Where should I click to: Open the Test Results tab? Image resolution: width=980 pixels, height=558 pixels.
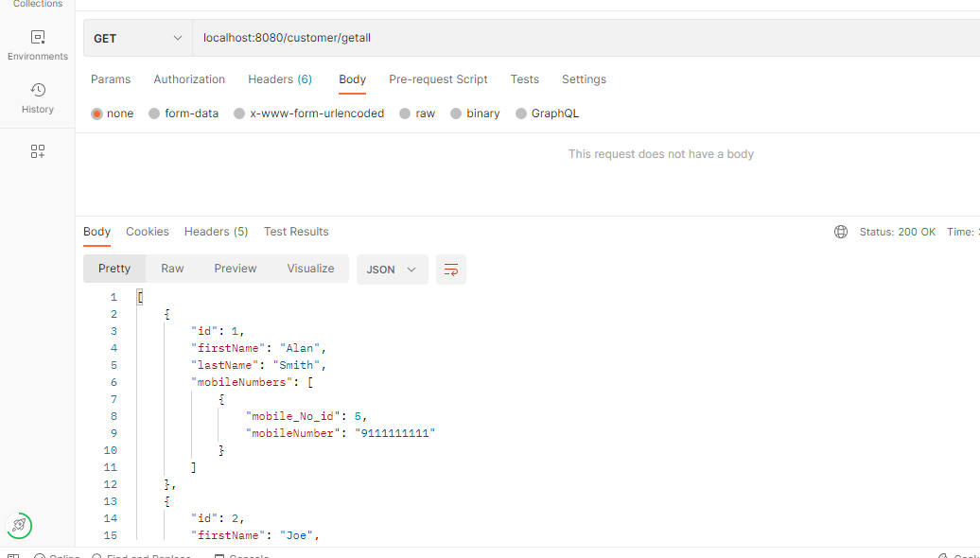tap(296, 232)
